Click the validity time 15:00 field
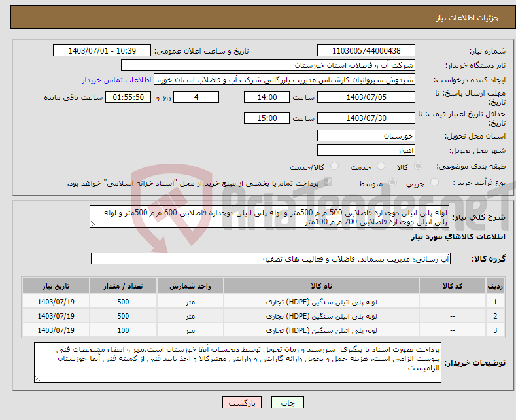This screenshot has height=420, width=516. tap(267, 118)
